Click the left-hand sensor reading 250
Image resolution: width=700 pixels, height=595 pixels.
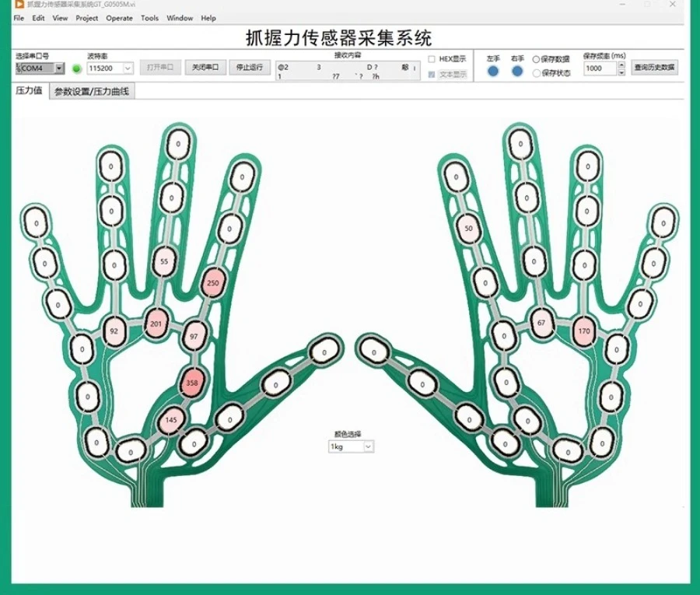tap(213, 283)
